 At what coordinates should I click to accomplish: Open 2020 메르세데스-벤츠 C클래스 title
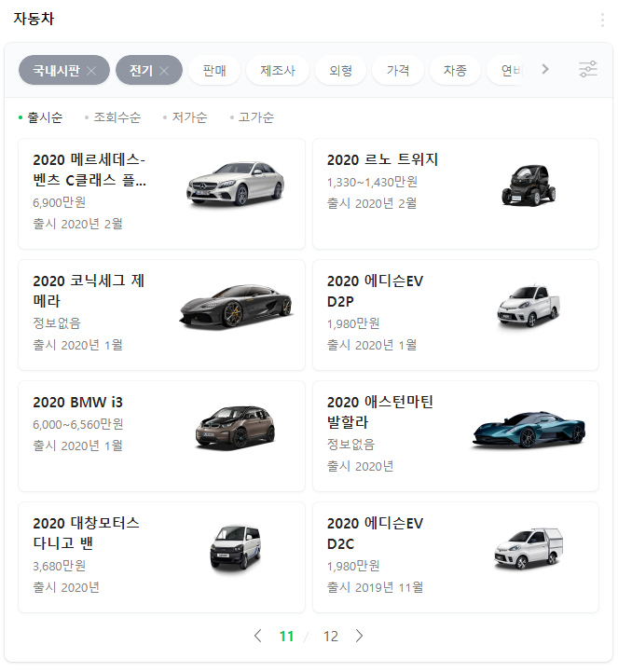click(x=89, y=171)
